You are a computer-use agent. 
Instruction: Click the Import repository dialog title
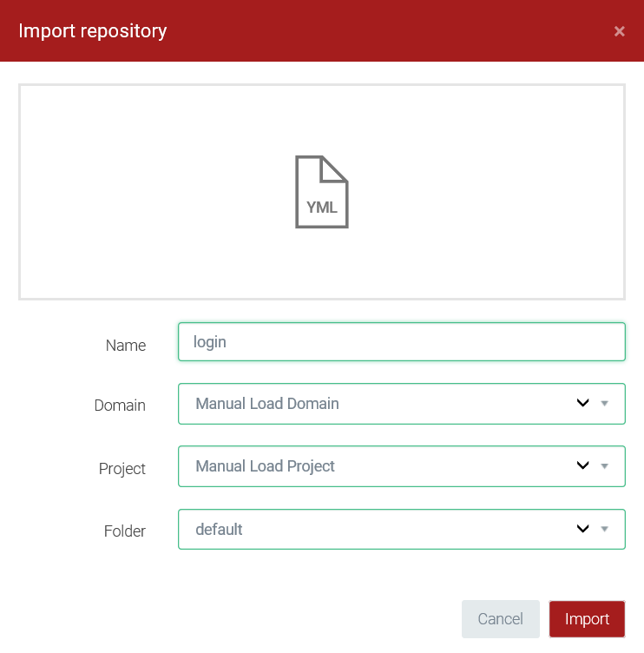point(93,31)
